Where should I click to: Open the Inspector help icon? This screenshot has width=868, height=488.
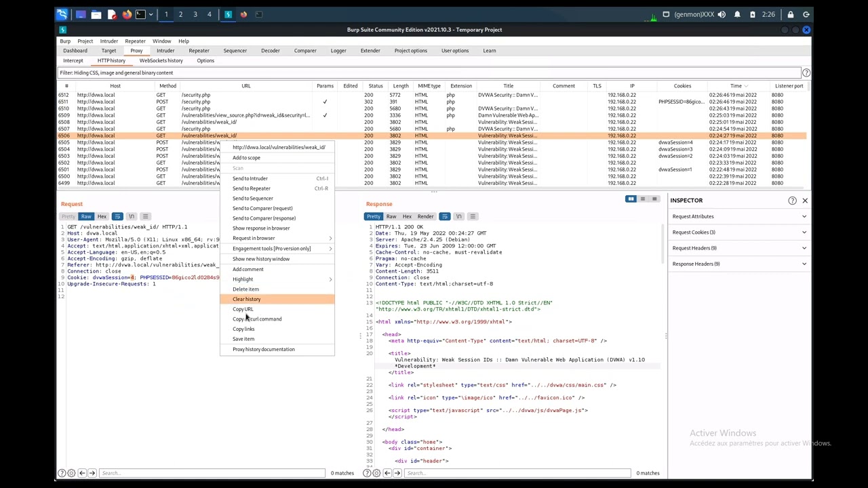coord(792,201)
